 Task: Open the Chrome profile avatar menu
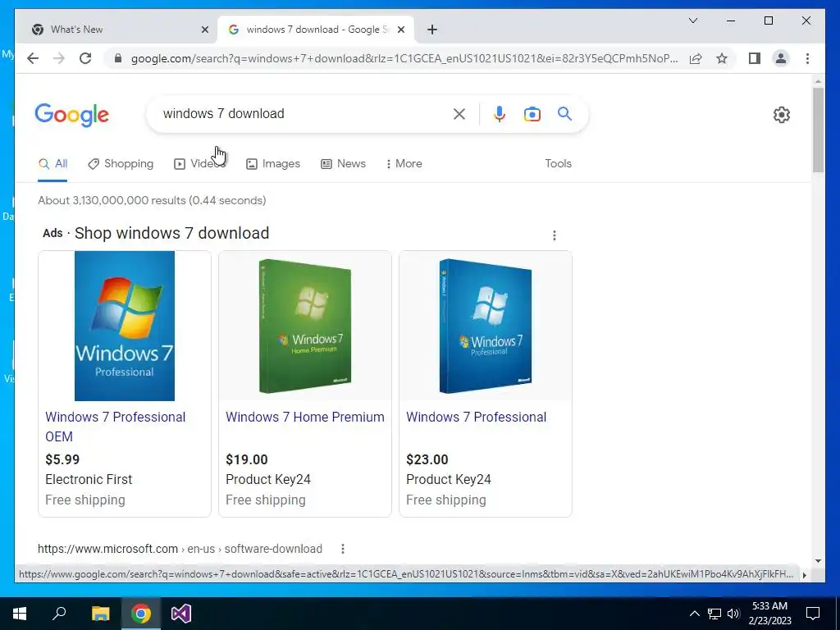(781, 58)
